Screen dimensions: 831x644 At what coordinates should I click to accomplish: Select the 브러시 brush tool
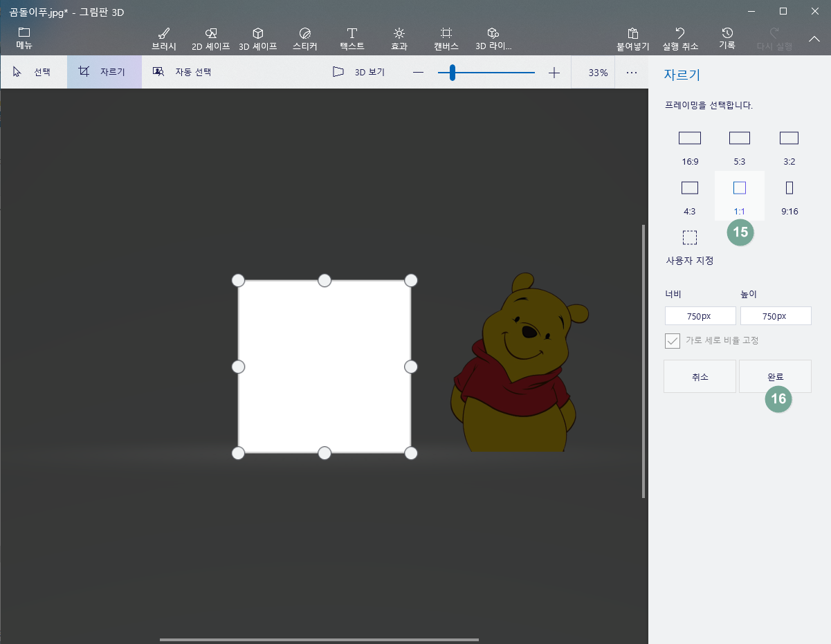tap(164, 39)
